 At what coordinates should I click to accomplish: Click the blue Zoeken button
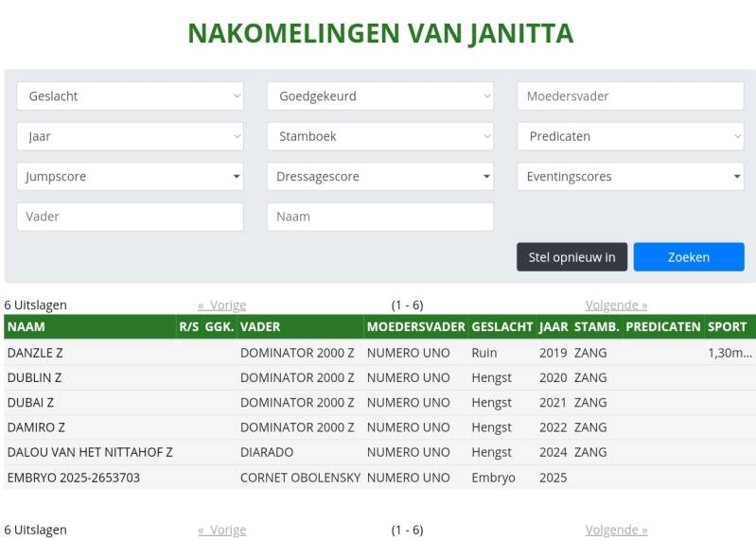click(x=688, y=257)
